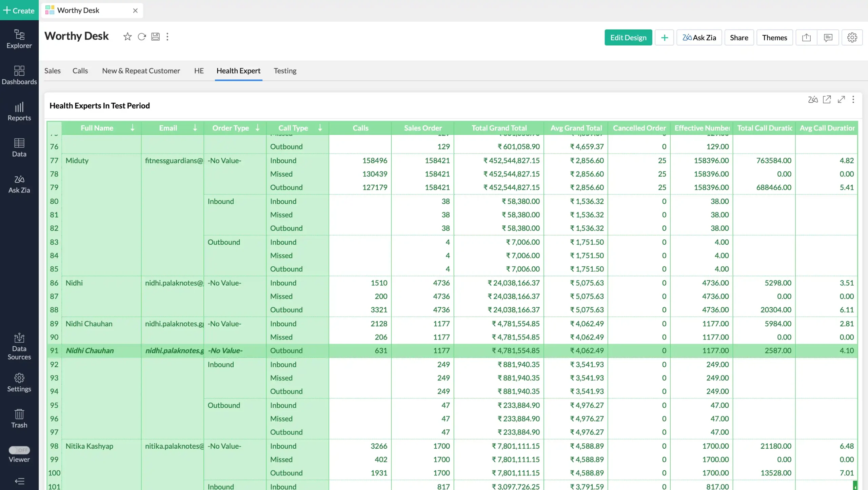Select the Nitika Kashyap name cell
This screenshot has height=490, width=868.
[89, 446]
